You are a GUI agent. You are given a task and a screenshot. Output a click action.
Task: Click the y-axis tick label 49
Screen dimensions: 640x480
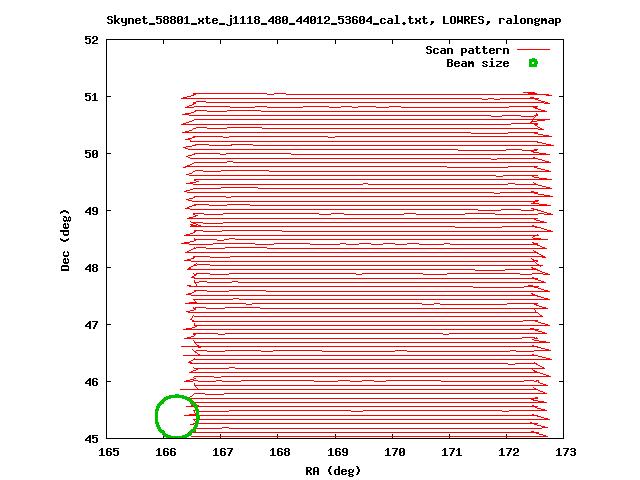click(91, 211)
